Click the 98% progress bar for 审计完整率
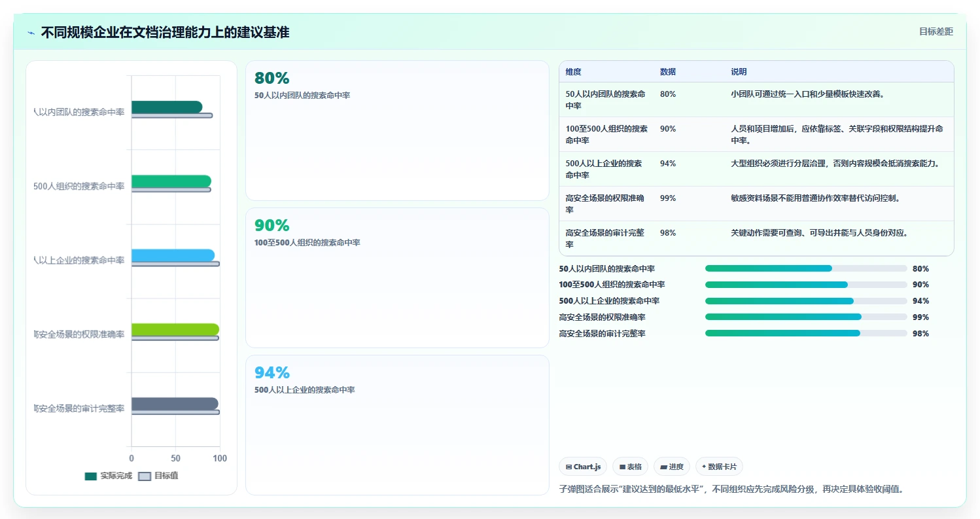This screenshot has width=980, height=519. [x=806, y=333]
